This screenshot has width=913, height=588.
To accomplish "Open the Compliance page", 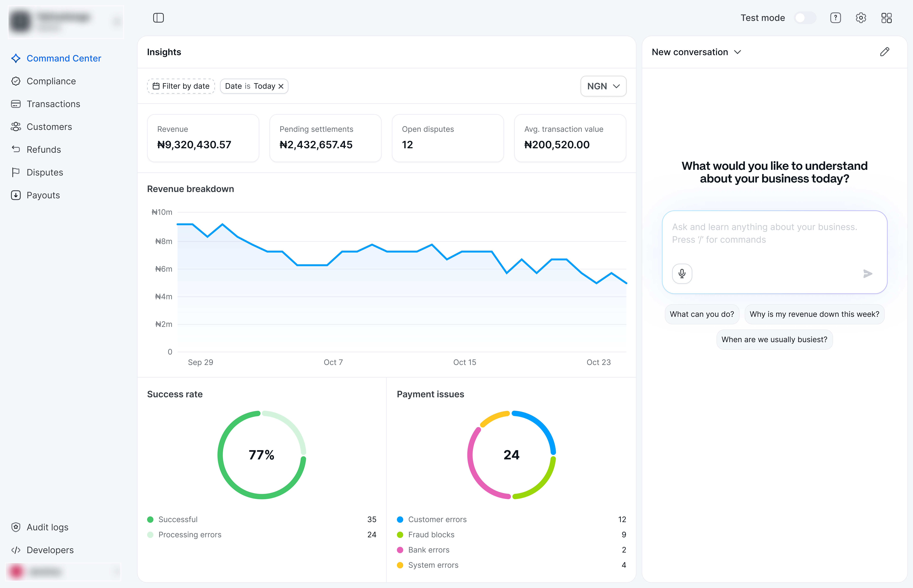I will pos(51,81).
